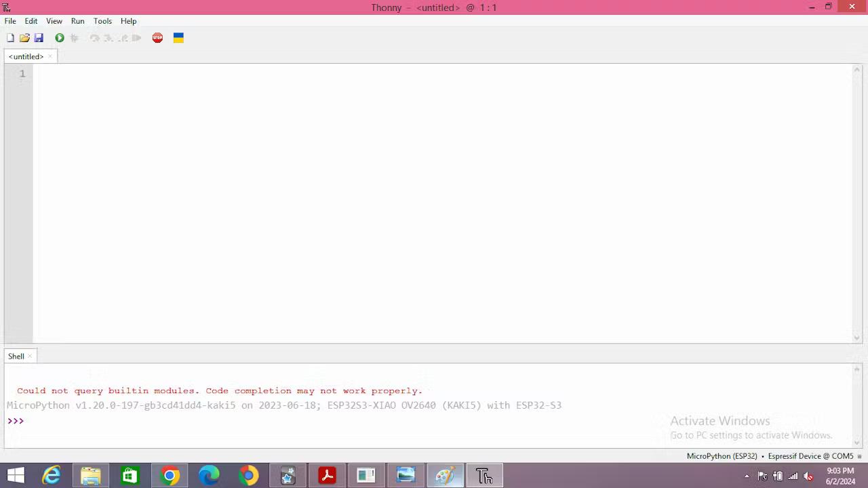Run current script with green play button
Image resolution: width=868 pixels, height=488 pixels.
click(60, 38)
